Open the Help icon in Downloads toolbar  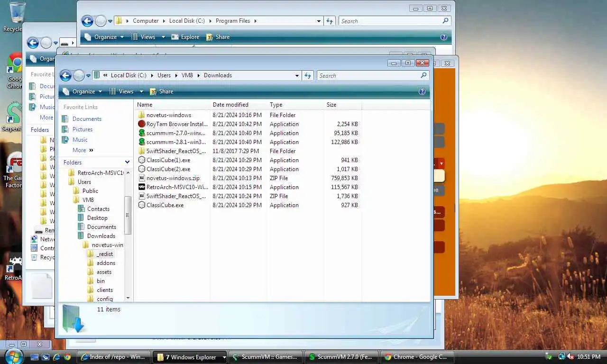[422, 91]
